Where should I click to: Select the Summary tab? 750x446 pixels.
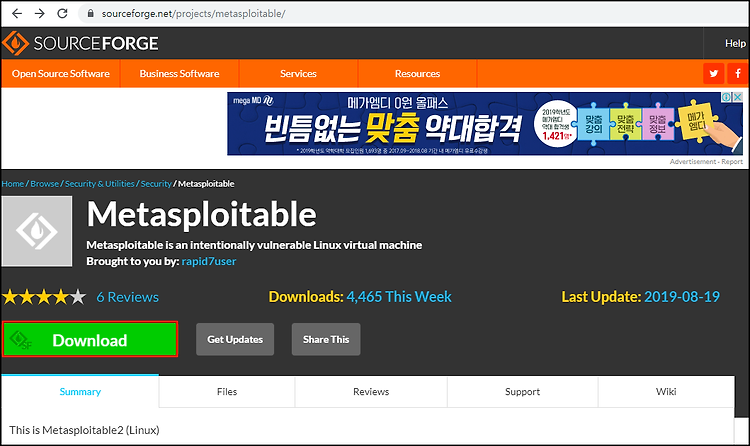(x=80, y=391)
